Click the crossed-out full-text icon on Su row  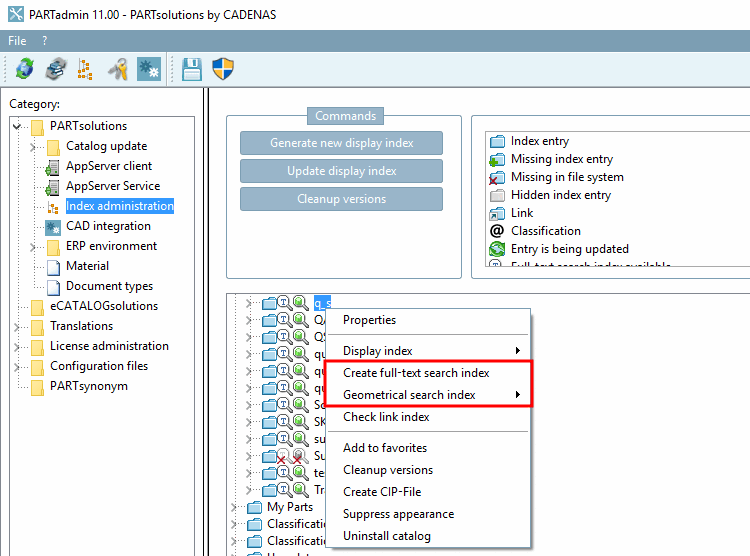pos(283,456)
